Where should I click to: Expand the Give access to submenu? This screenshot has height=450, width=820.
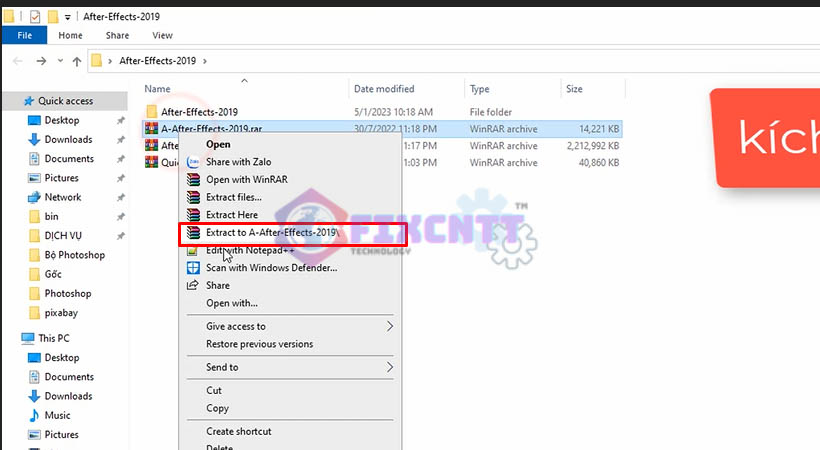pos(390,326)
